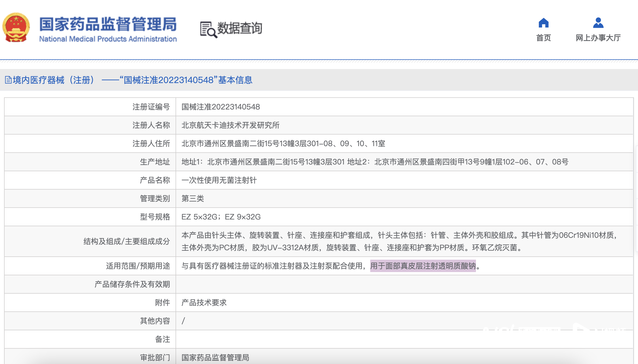Click the online service hall person icon
The width and height of the screenshot is (638, 364).
(598, 23)
